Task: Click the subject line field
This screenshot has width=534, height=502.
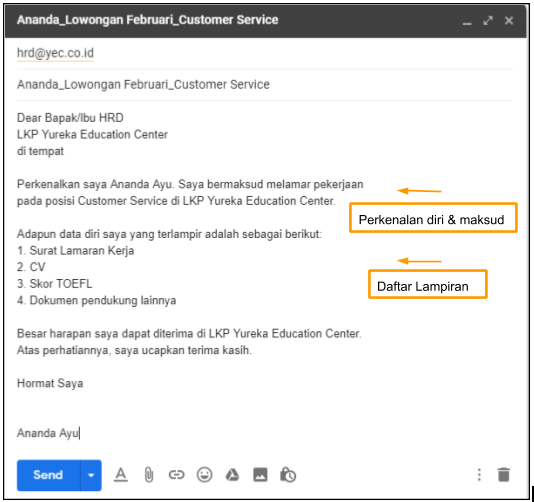Action: (x=264, y=84)
